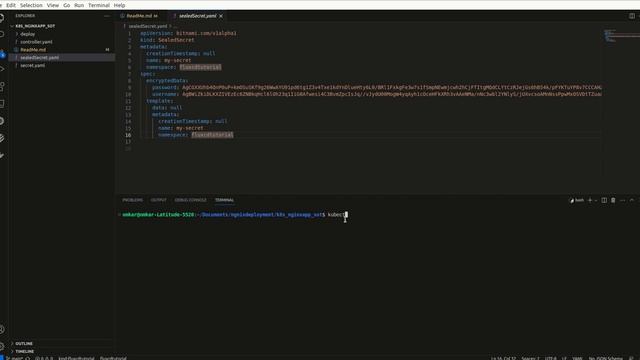Change encoding via UTF-8 status item
640x360 pixels.
pos(551,358)
